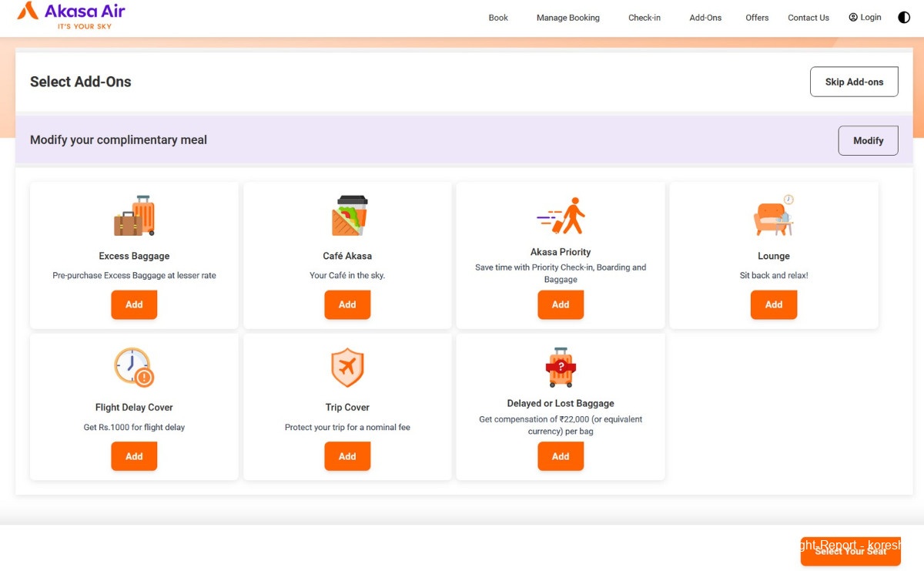Open the Login account link
The height and width of the screenshot is (571, 924).
pos(865,18)
